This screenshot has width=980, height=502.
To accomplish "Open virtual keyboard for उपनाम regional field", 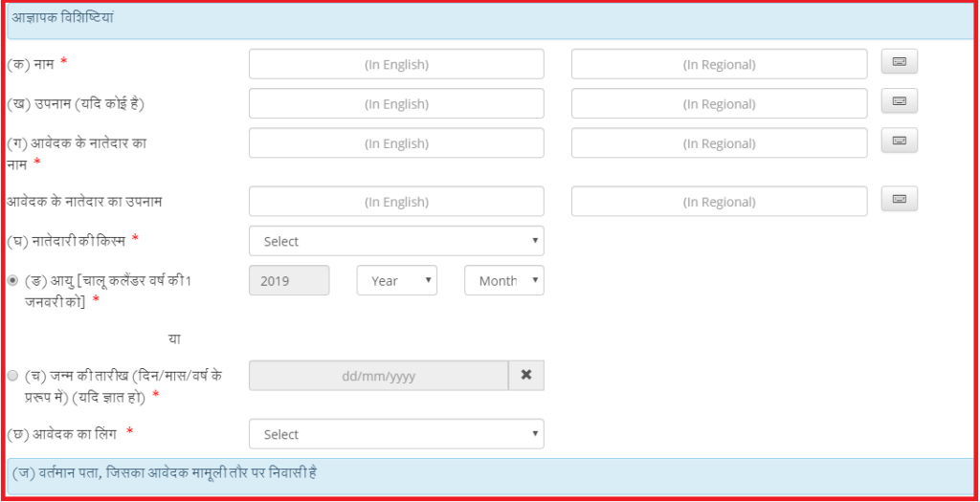I will click(900, 100).
